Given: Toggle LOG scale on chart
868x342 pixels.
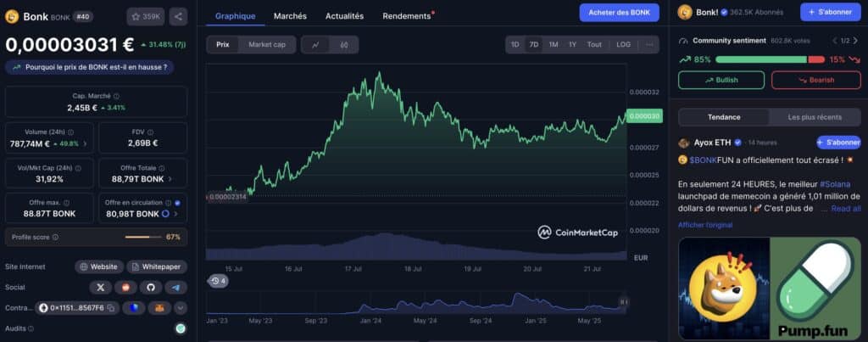Looking at the screenshot, I should click(x=623, y=45).
